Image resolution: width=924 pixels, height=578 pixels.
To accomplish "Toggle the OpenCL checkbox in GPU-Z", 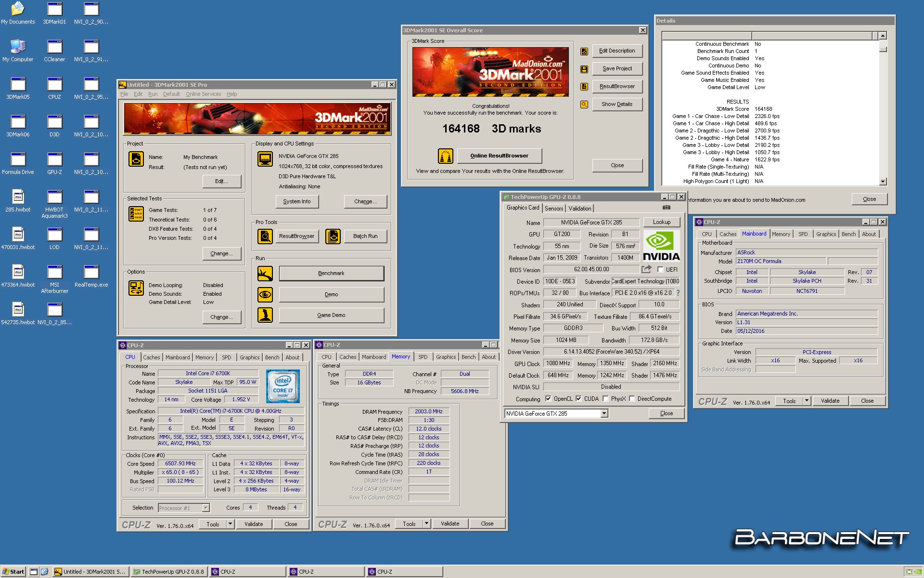I will tap(548, 399).
